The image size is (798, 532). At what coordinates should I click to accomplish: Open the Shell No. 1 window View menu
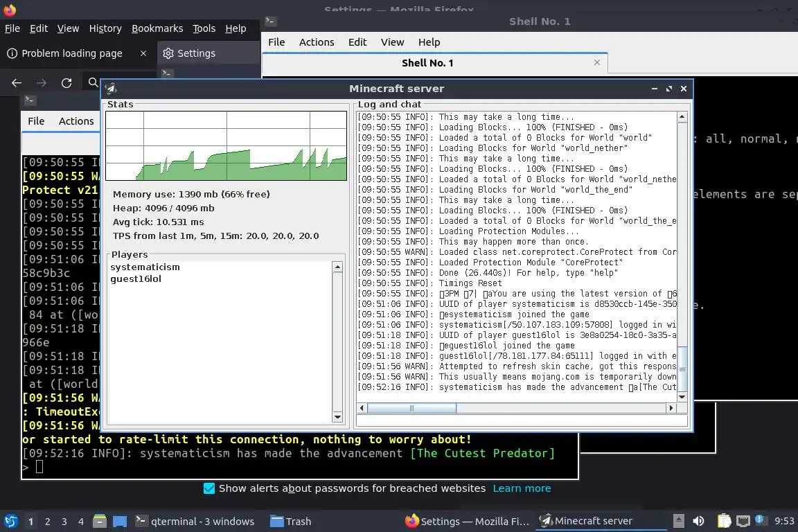(x=392, y=42)
